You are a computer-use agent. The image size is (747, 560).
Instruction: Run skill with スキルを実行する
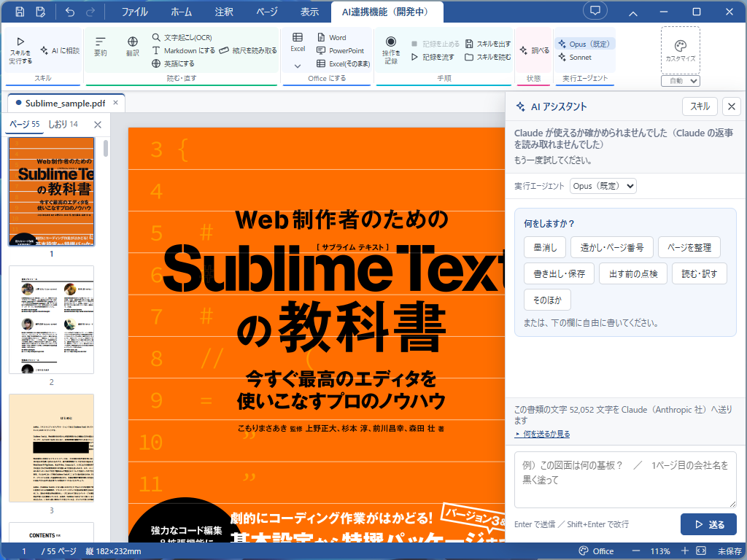20,50
